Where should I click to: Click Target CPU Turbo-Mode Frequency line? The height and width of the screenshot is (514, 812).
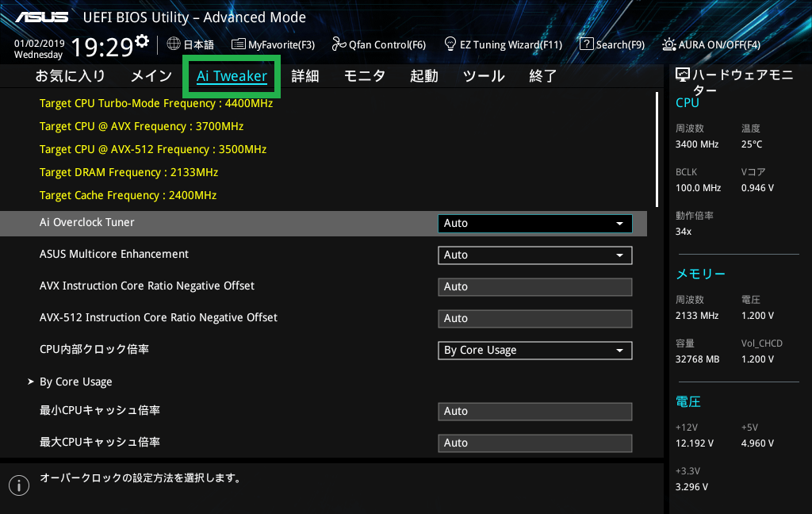pyautogui.click(x=156, y=103)
